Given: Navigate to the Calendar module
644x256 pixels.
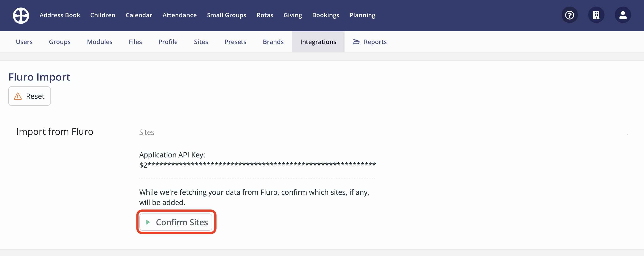Looking at the screenshot, I should point(139,15).
